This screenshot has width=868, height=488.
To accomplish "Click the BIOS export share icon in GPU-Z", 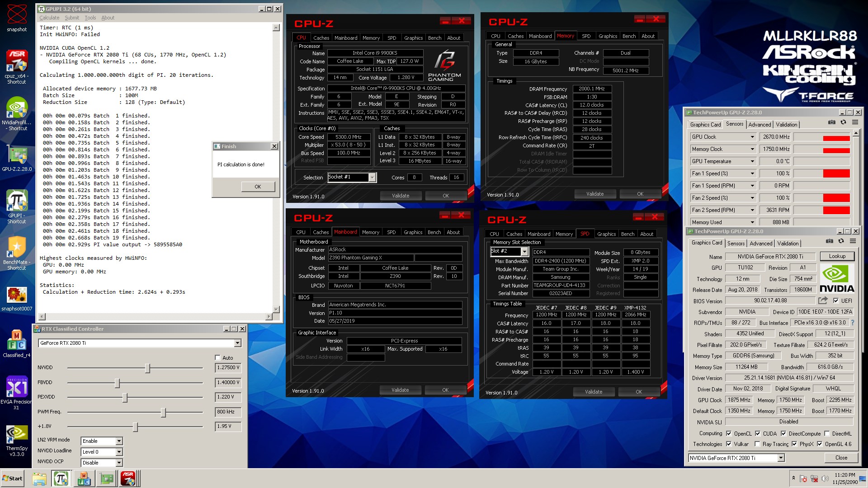I will pos(823,300).
